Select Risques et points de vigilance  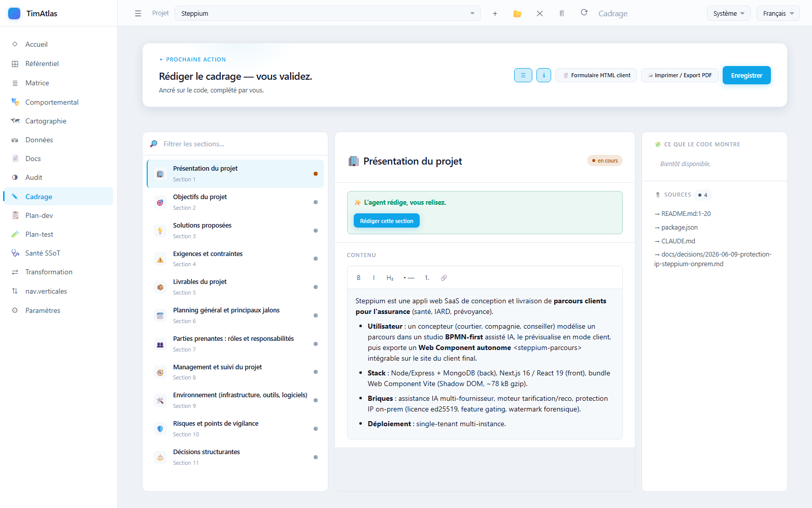[x=235, y=429]
